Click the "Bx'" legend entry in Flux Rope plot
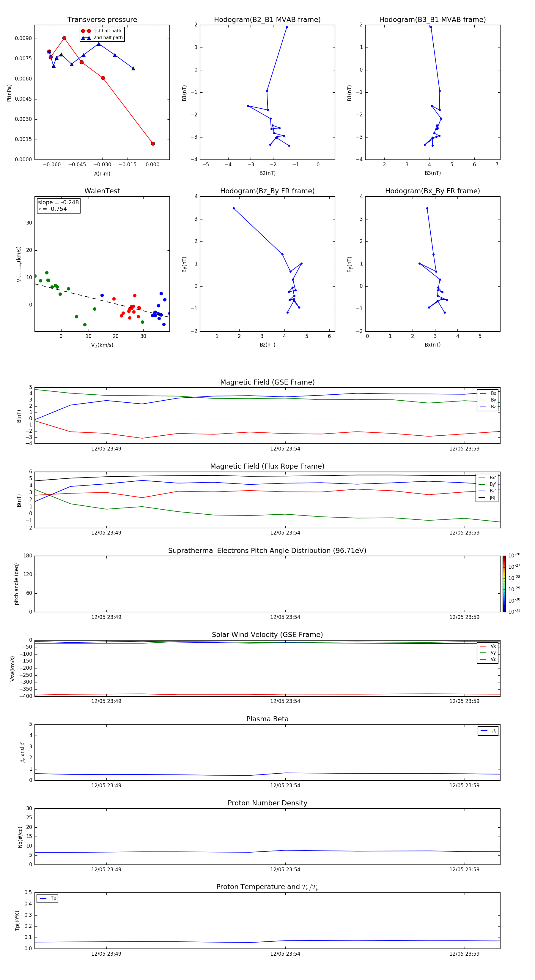Screen dimensions: 535x980 pos(487,478)
